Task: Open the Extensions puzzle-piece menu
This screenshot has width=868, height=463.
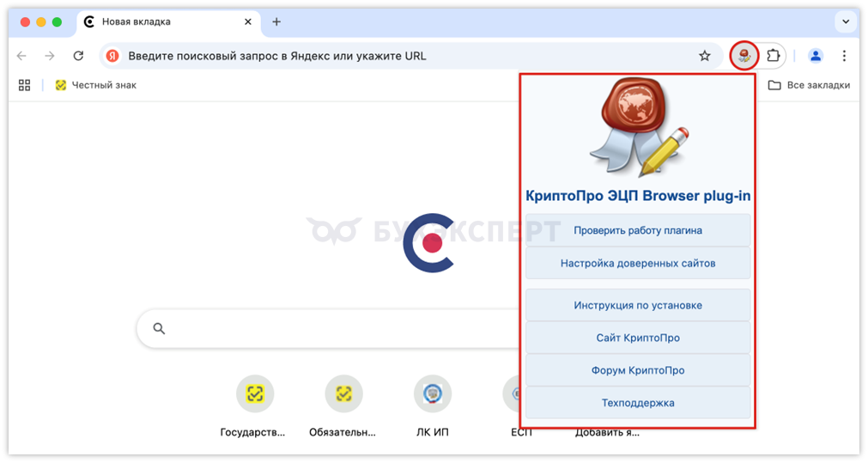Action: pyautogui.click(x=773, y=55)
